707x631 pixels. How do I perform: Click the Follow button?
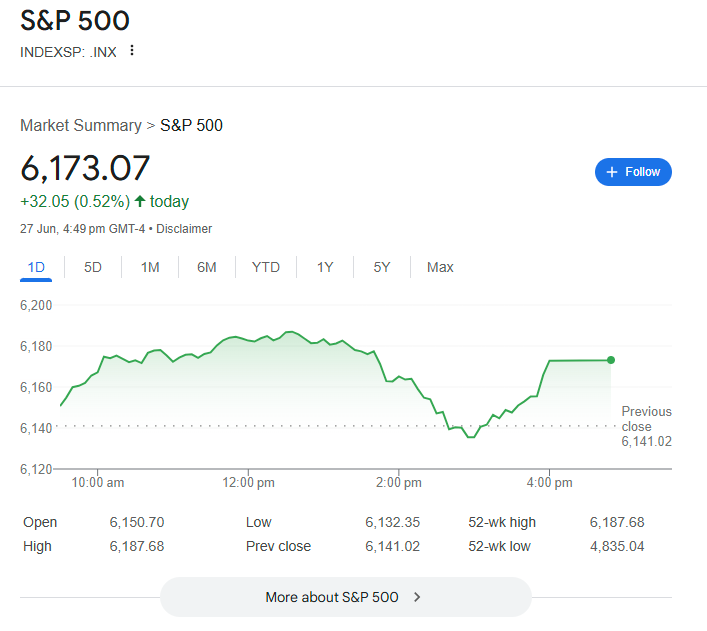pyautogui.click(x=633, y=172)
